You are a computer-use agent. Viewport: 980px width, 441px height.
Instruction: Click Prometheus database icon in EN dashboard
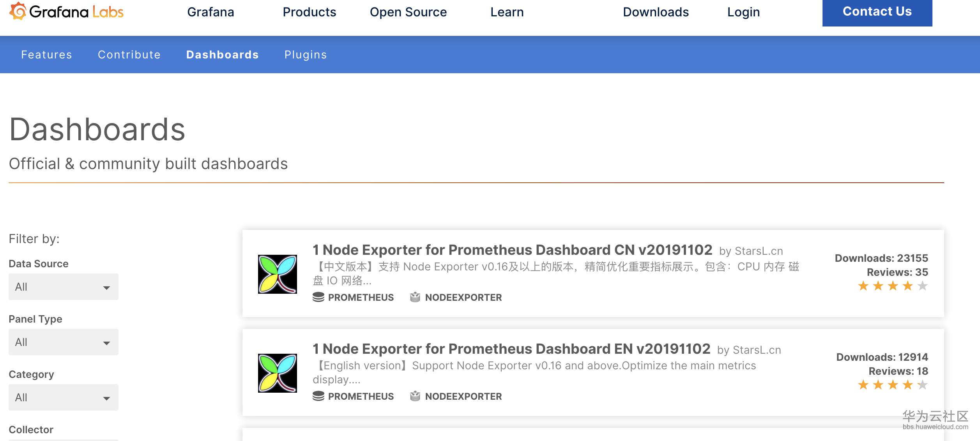(x=318, y=396)
